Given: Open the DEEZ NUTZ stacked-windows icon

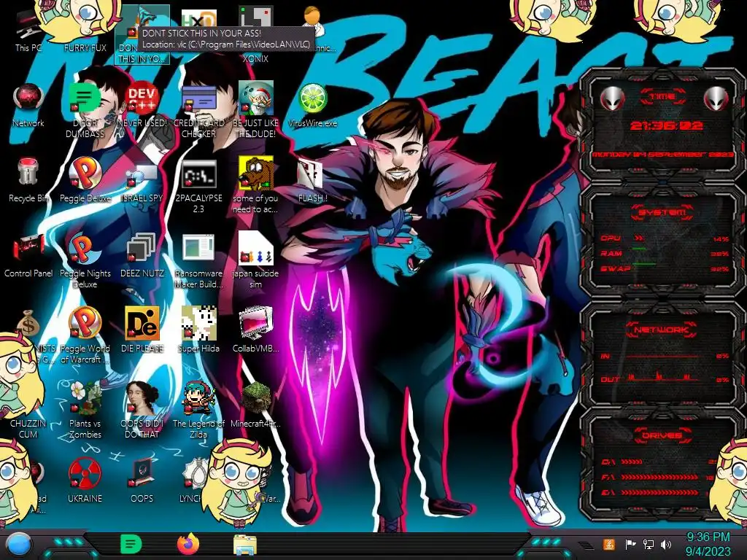Looking at the screenshot, I should pyautogui.click(x=142, y=255).
